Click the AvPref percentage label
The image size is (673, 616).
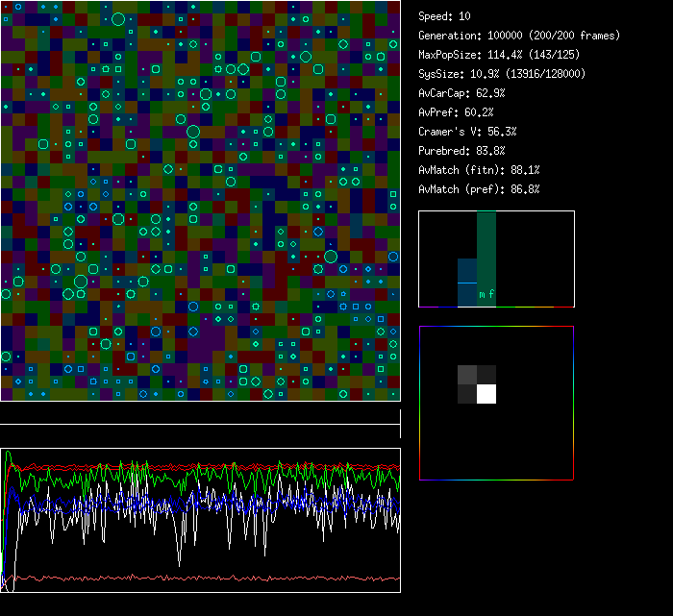coord(456,112)
